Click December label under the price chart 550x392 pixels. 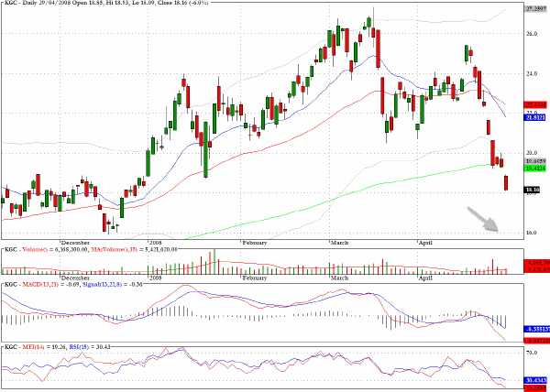[75, 243]
